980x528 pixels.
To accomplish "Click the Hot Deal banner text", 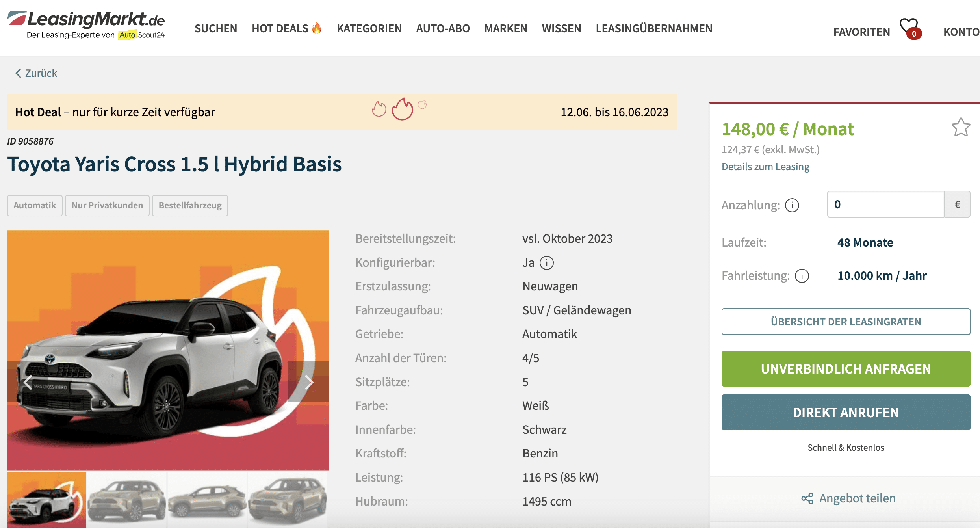I will (115, 112).
